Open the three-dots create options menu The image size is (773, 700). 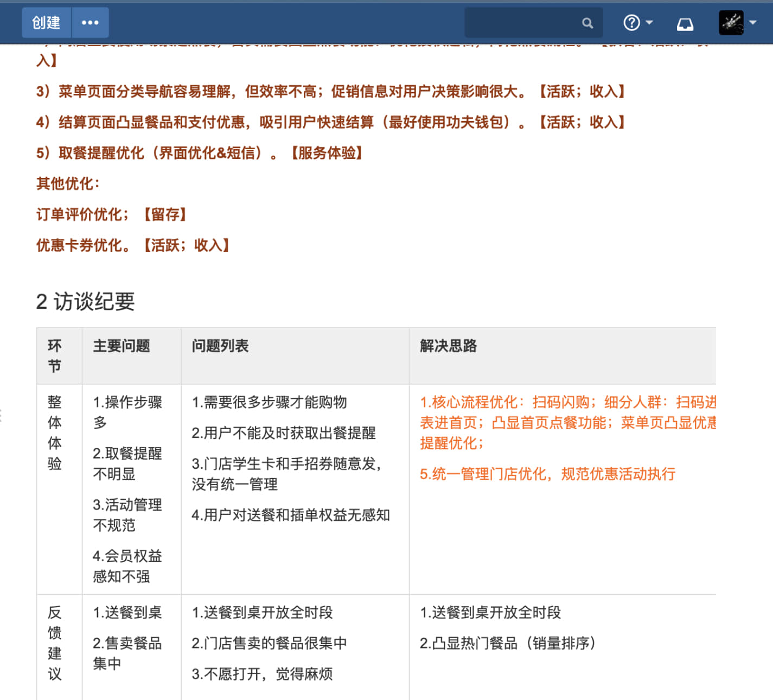click(90, 23)
